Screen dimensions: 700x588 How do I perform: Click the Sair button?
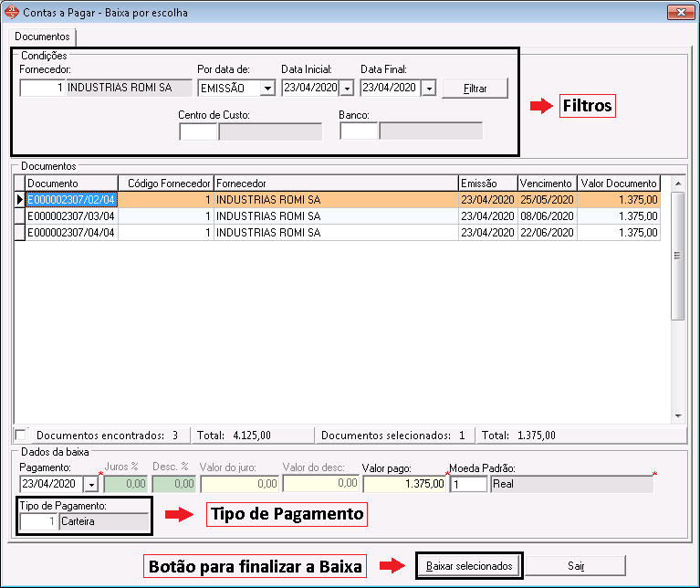(x=576, y=566)
